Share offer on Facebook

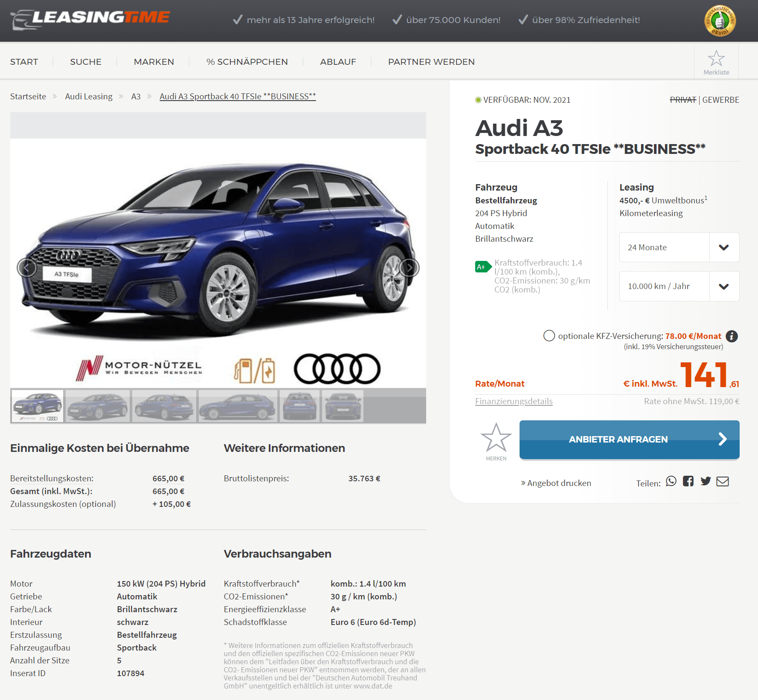click(x=688, y=481)
